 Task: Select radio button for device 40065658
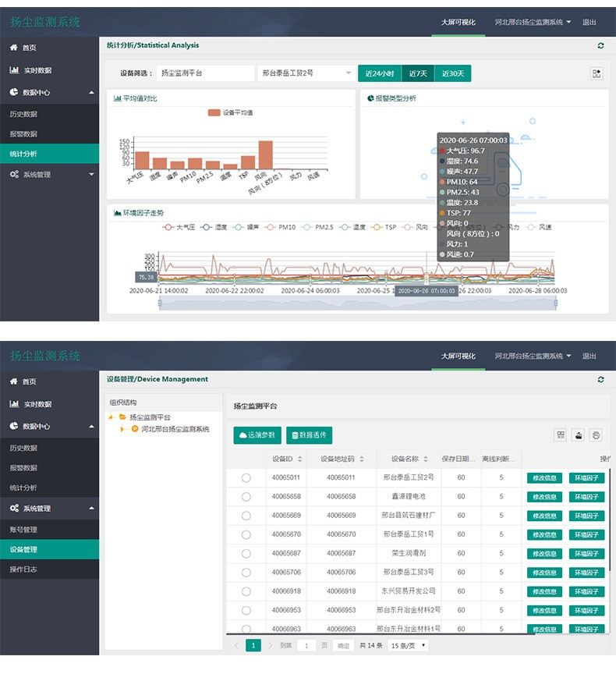(246, 497)
